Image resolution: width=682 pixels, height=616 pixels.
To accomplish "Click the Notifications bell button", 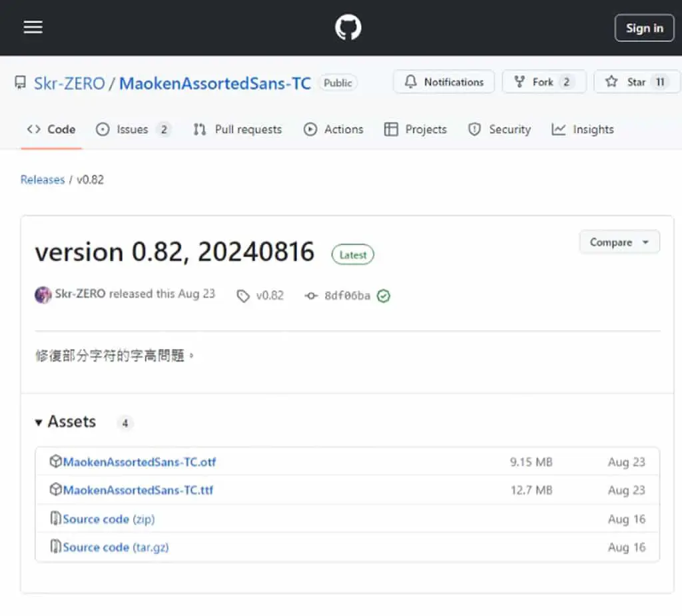I will [444, 82].
